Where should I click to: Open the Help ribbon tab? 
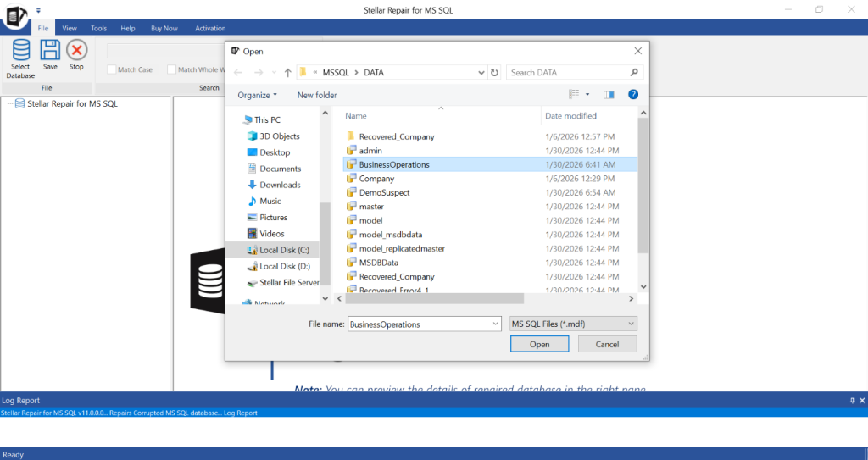128,28
